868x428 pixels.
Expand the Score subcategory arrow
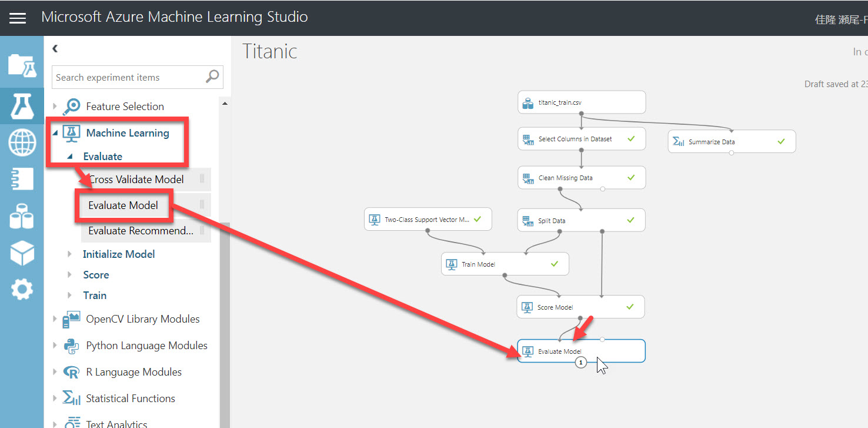point(70,275)
